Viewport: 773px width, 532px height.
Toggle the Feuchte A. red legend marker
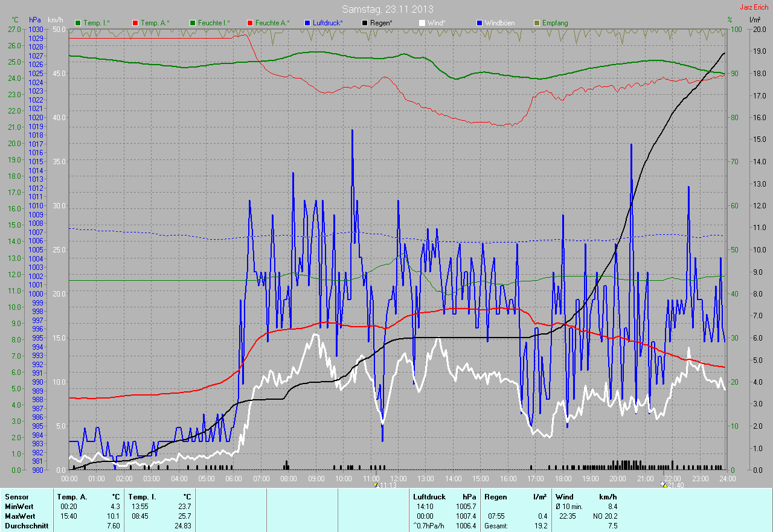click(x=250, y=23)
